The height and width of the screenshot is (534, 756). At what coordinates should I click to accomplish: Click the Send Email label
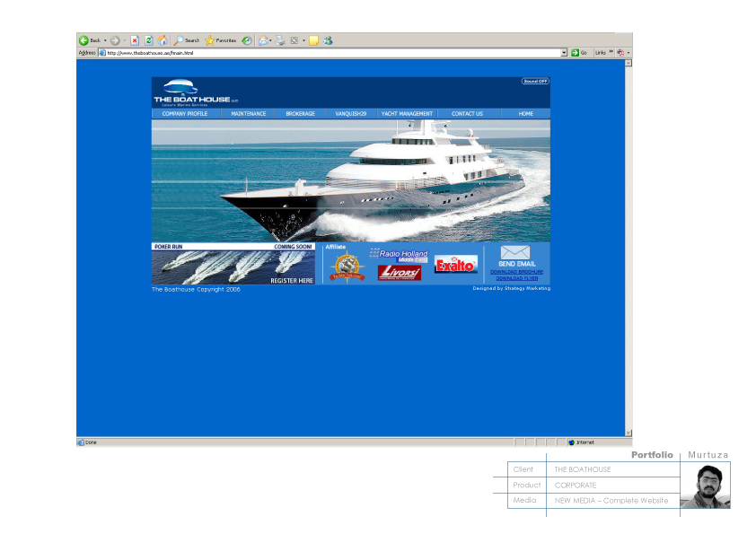click(517, 264)
